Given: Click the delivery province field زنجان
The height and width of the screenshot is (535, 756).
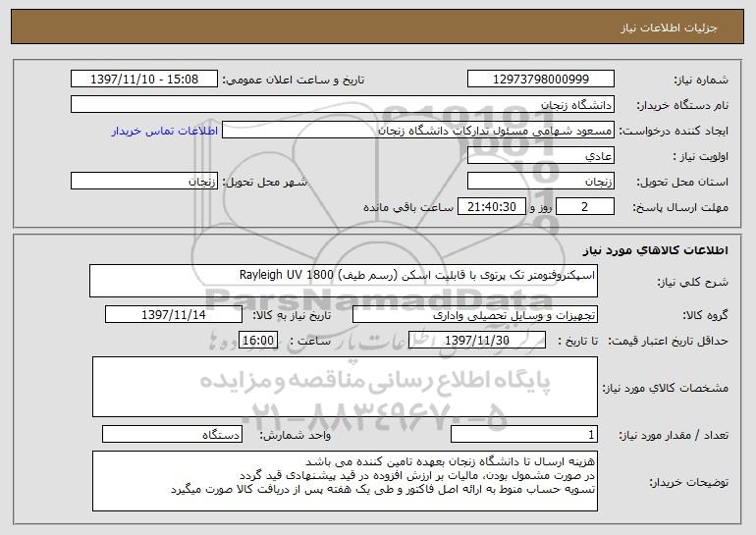Looking at the screenshot, I should 540,181.
